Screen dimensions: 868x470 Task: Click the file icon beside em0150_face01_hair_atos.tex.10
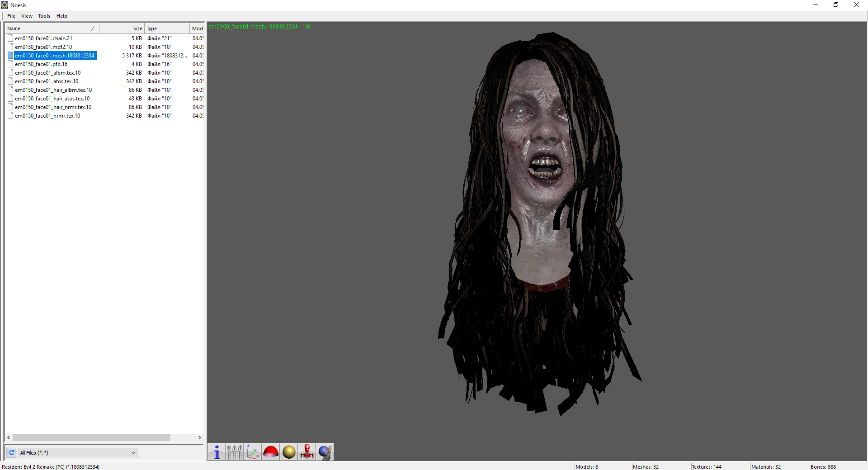[10, 99]
